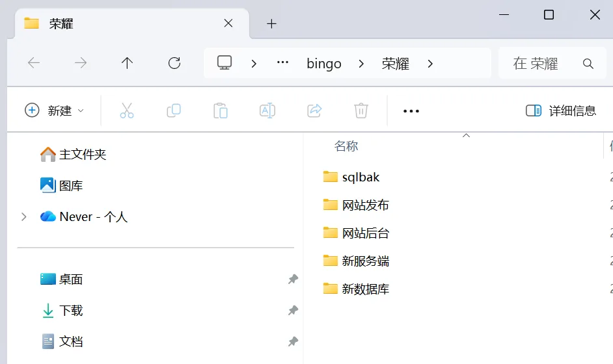Open the 新建 new item menu
The height and width of the screenshot is (364, 613).
coord(55,110)
